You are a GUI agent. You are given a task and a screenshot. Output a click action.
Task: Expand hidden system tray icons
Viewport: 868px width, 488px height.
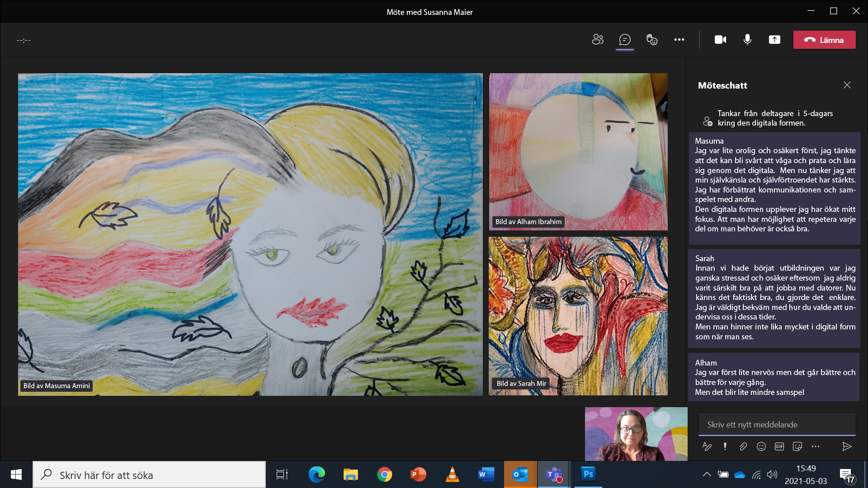coord(707,474)
